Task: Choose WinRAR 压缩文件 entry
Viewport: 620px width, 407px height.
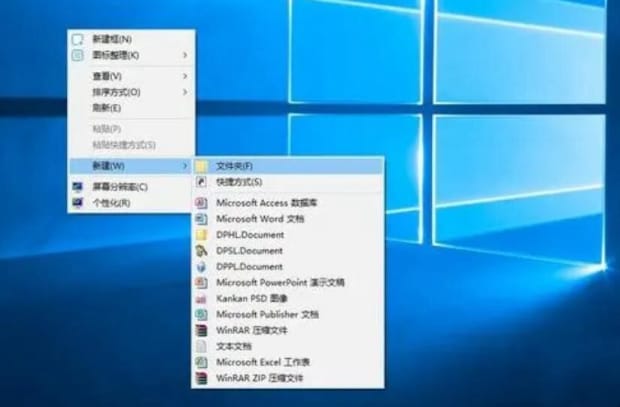Action: (x=252, y=330)
